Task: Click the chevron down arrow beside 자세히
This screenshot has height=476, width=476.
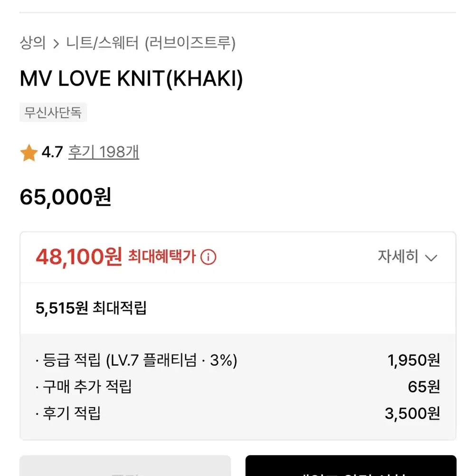Action: tap(431, 258)
